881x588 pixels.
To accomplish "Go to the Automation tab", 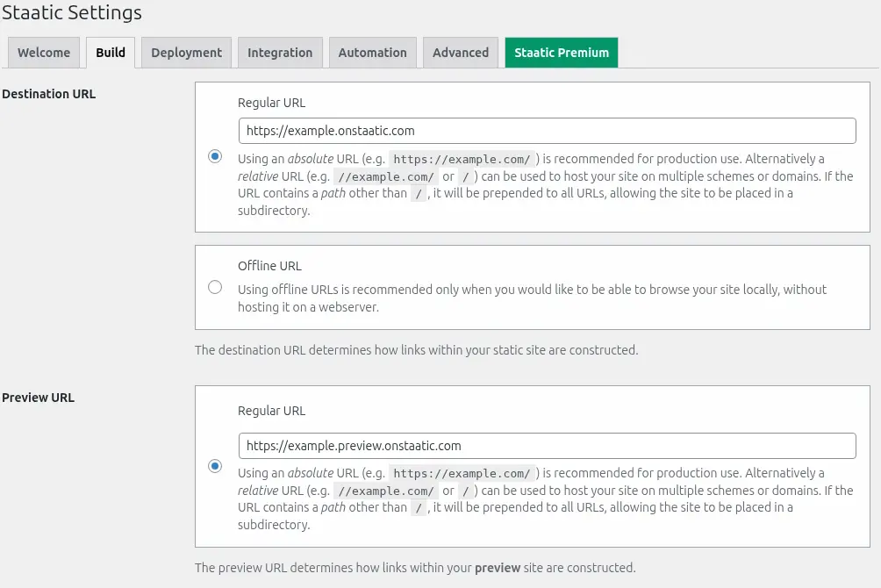I will (373, 53).
